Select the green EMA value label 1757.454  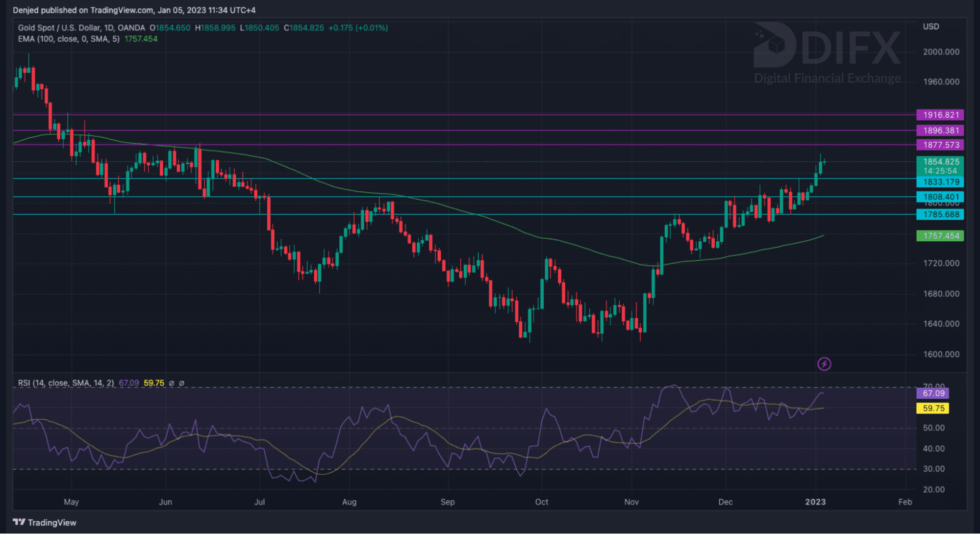tap(940, 236)
